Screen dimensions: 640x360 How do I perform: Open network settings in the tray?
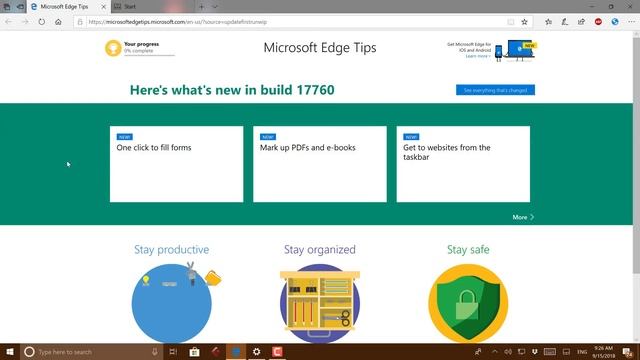(x=521, y=351)
